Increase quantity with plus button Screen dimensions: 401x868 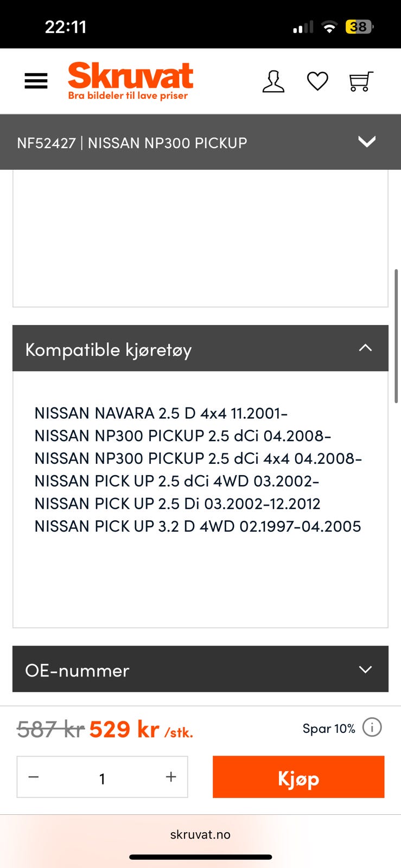pos(171,777)
